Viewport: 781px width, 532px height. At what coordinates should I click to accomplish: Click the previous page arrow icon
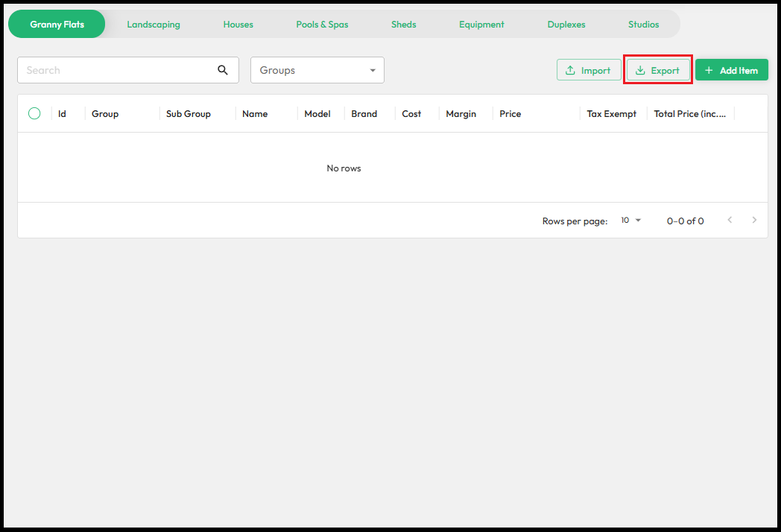click(730, 220)
